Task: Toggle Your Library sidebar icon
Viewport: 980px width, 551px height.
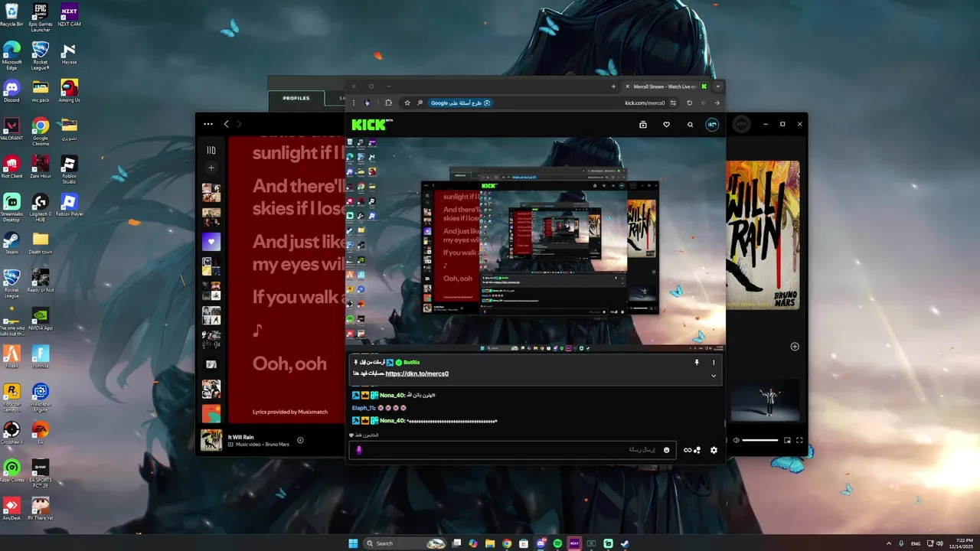Action: tap(211, 150)
